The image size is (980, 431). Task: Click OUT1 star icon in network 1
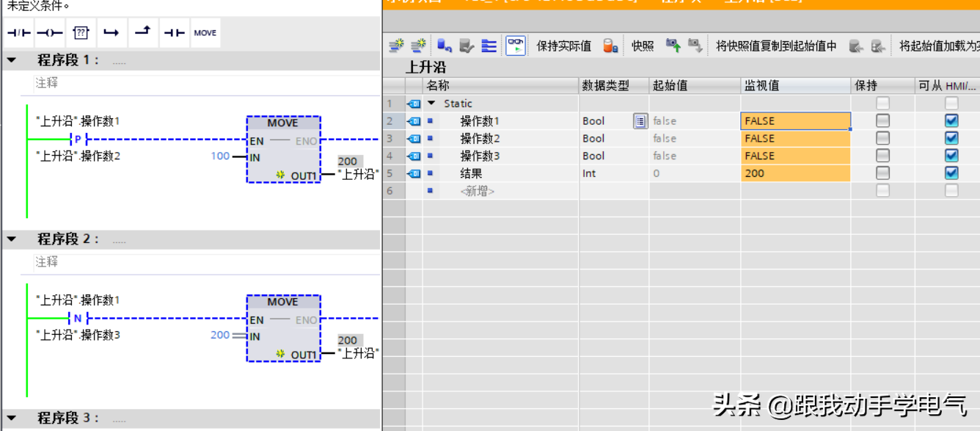click(280, 175)
